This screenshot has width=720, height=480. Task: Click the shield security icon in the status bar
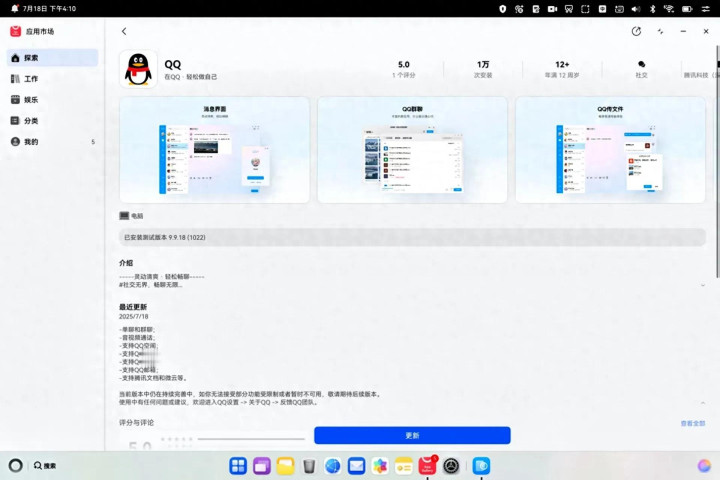pyautogui.click(x=502, y=9)
